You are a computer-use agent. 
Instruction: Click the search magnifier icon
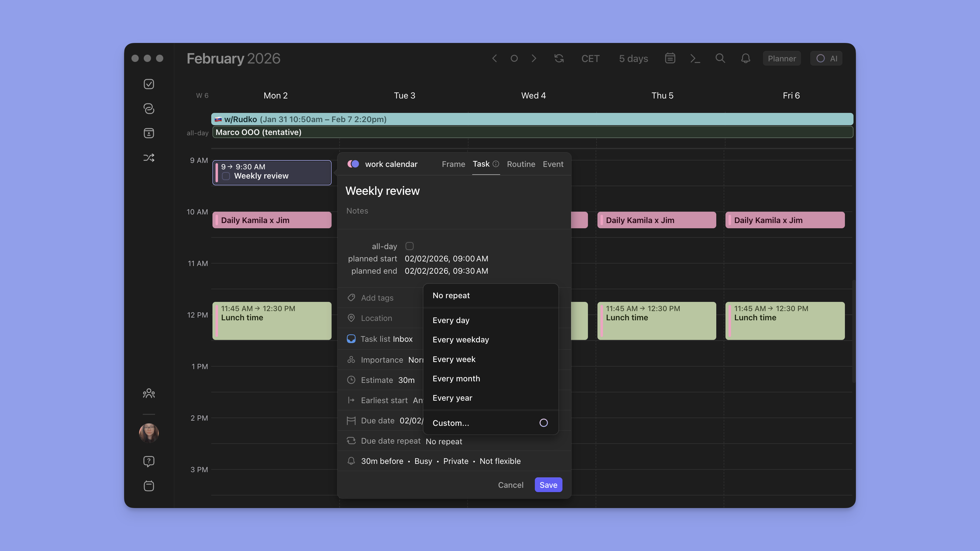pyautogui.click(x=720, y=58)
